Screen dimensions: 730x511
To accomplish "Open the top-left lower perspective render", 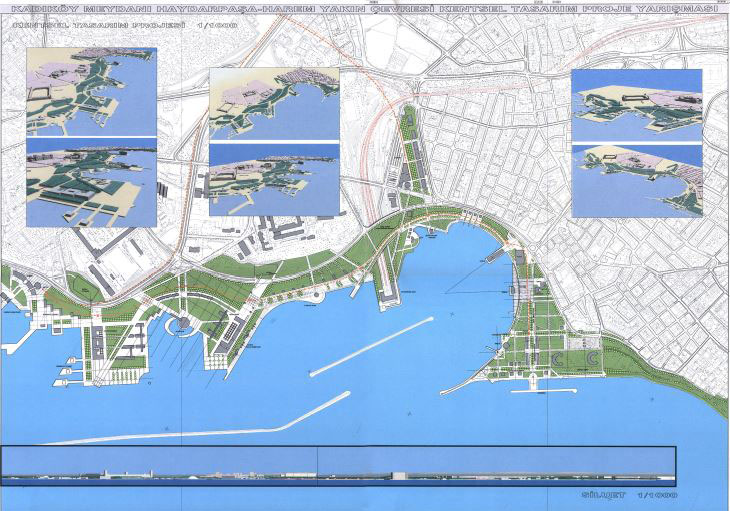I will coord(92,183).
